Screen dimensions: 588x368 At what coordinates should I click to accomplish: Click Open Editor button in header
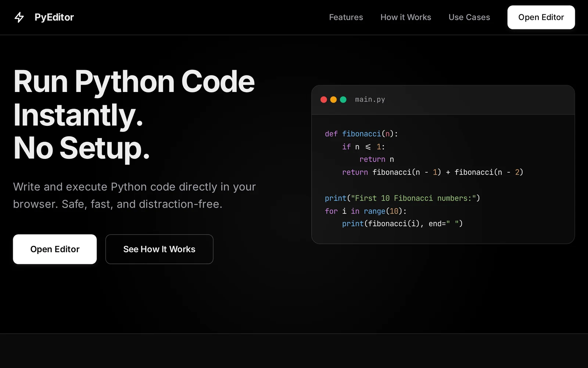click(541, 17)
